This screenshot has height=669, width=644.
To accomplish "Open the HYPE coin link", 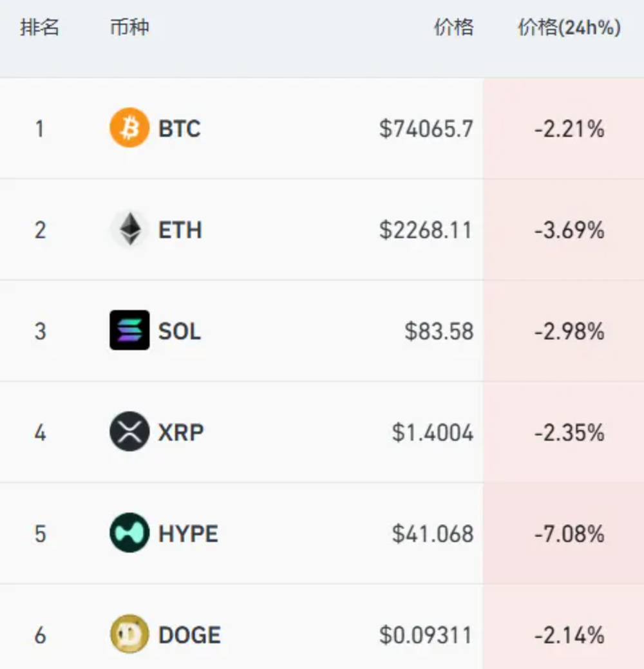I will pyautogui.click(x=188, y=534).
